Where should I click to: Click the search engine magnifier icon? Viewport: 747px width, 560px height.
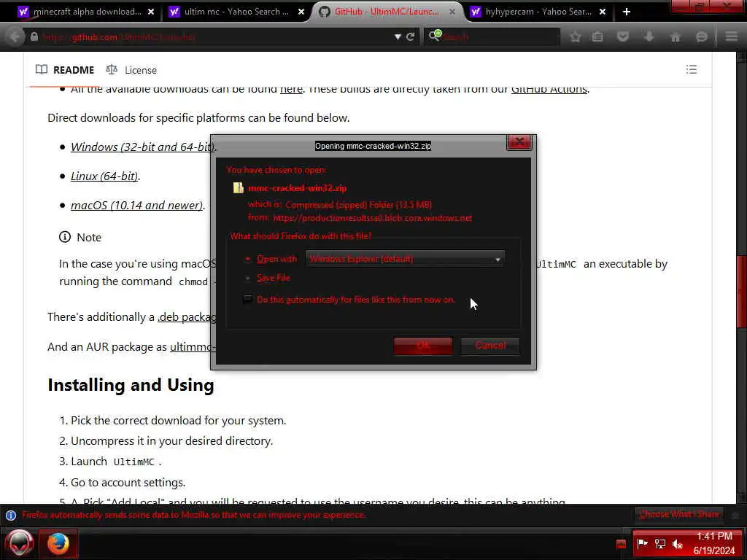click(x=434, y=36)
